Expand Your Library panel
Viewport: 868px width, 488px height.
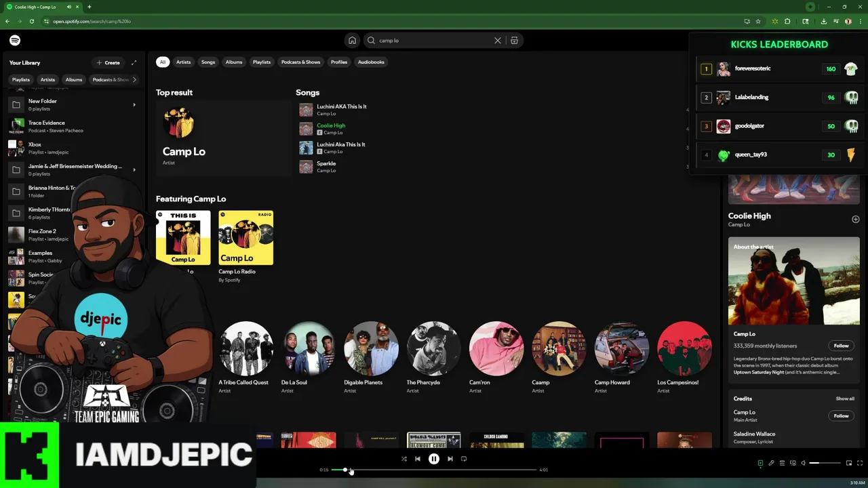point(134,62)
